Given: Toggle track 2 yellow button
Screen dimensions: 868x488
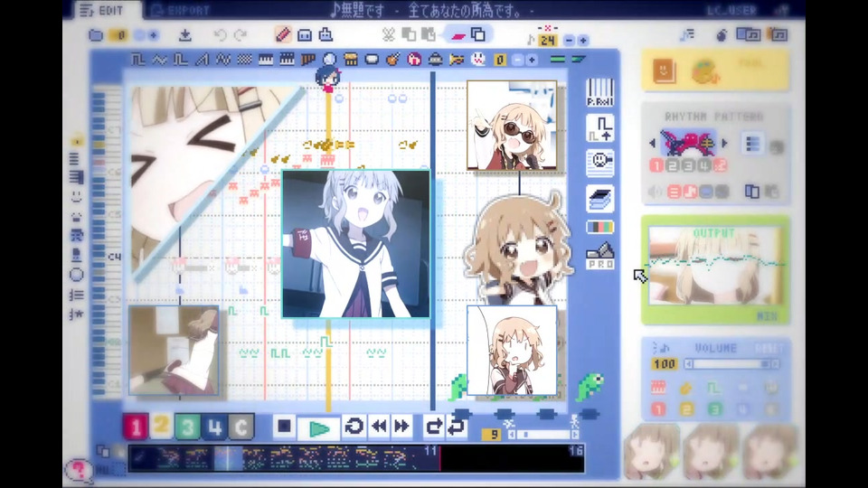Looking at the screenshot, I should coord(161,426).
